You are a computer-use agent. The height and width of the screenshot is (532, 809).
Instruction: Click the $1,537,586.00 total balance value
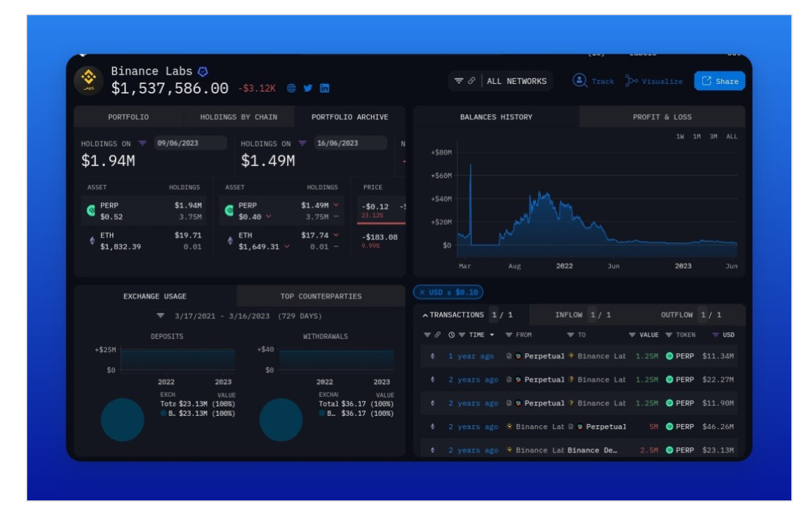coord(170,89)
